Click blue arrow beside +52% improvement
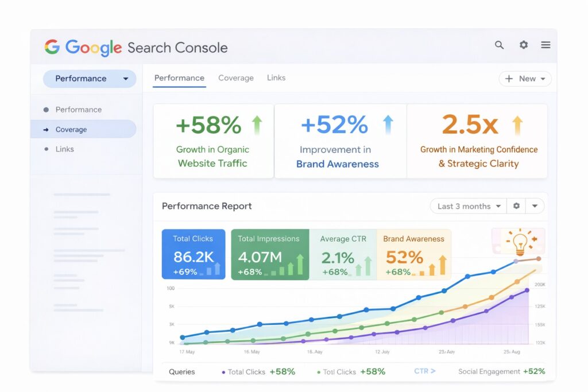This screenshot has width=588, height=392. (388, 125)
